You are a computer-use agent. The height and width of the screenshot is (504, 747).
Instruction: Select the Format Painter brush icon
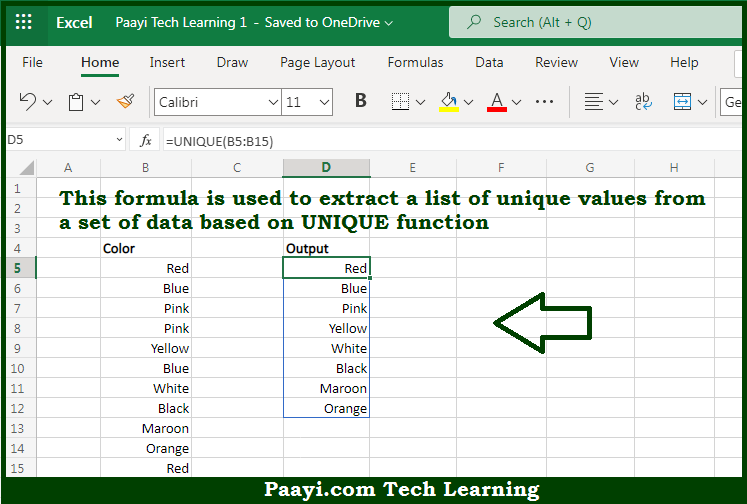point(126,101)
